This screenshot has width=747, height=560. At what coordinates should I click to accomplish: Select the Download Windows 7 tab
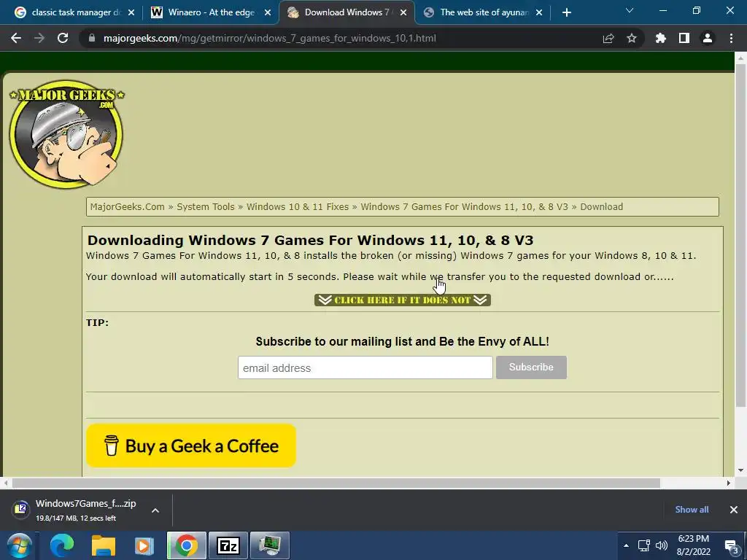[347, 12]
